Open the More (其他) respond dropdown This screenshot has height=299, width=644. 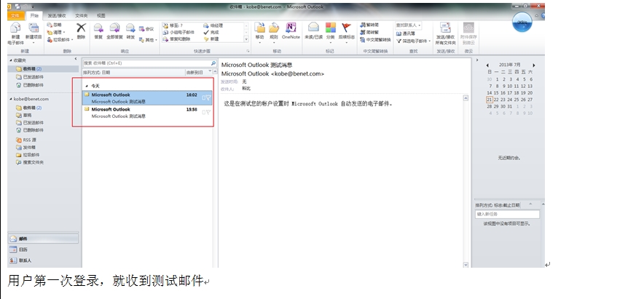(148, 40)
